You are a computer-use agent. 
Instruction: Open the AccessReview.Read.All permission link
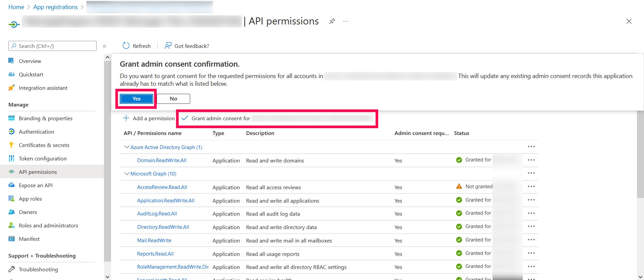pyautogui.click(x=162, y=187)
